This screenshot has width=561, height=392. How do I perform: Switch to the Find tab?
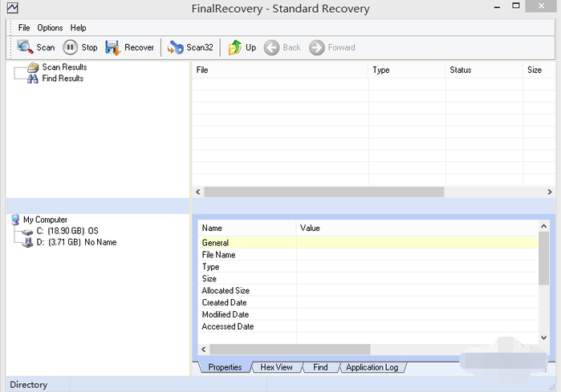coord(320,367)
